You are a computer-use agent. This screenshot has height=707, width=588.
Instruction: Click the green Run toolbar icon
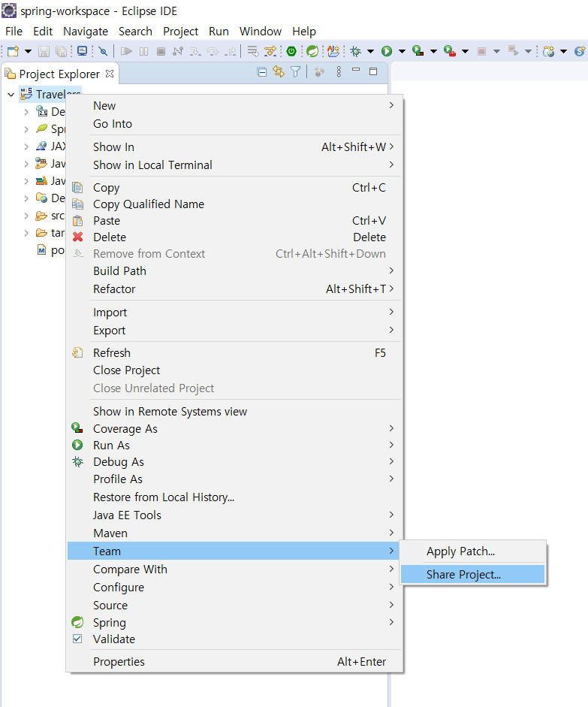(387, 51)
